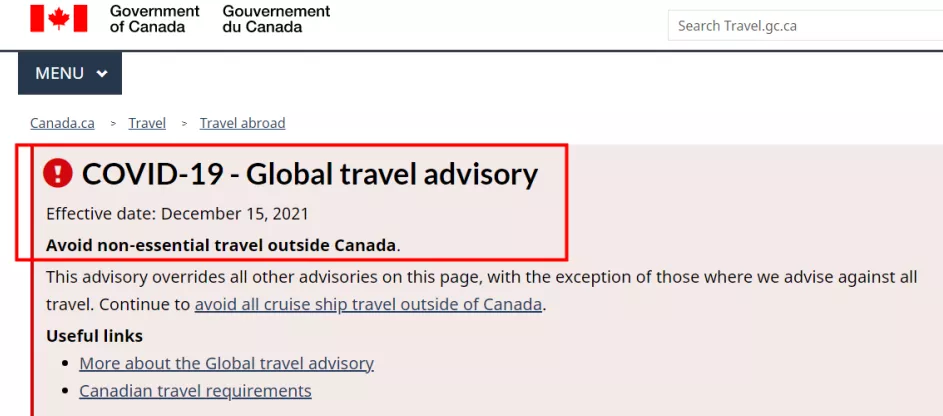Go to the Canada.ca breadcrumb
943x416 pixels.
(x=63, y=123)
